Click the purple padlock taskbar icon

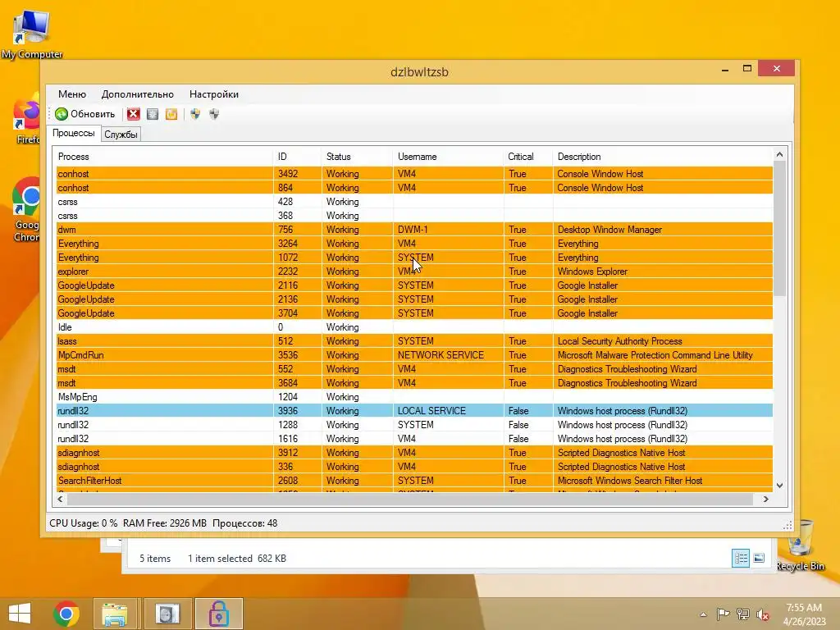click(218, 614)
